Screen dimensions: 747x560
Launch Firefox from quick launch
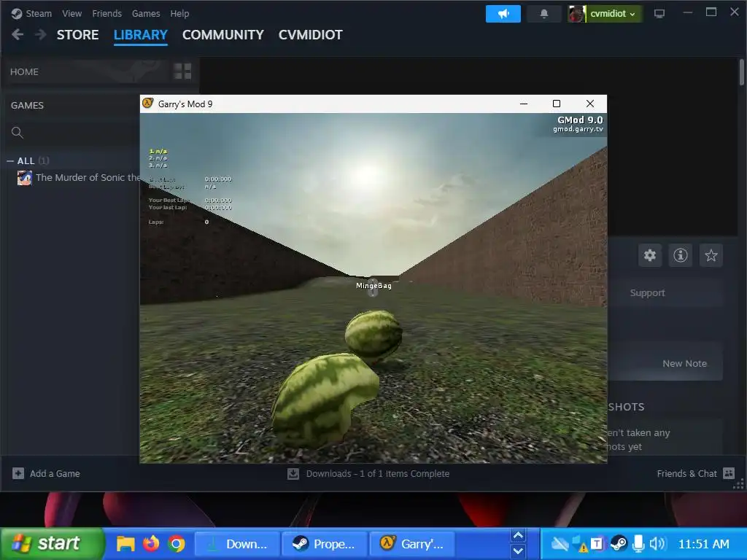[151, 543]
